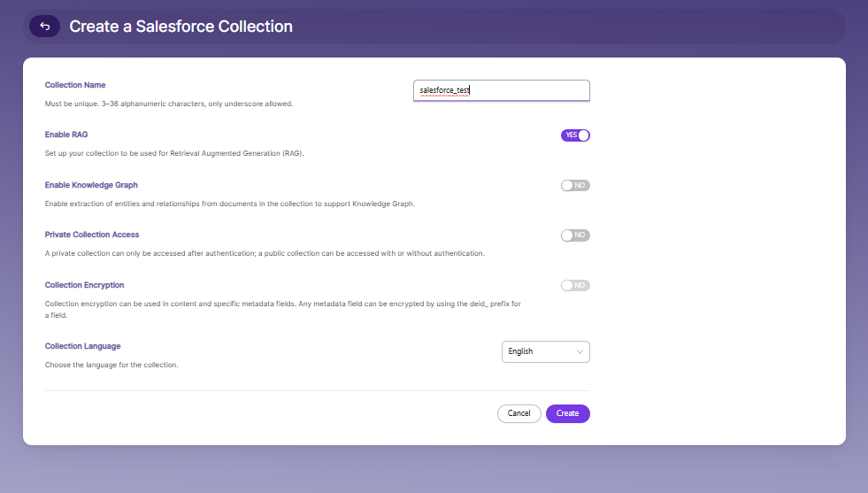Click the 'Collection Encryption' label

(x=85, y=285)
